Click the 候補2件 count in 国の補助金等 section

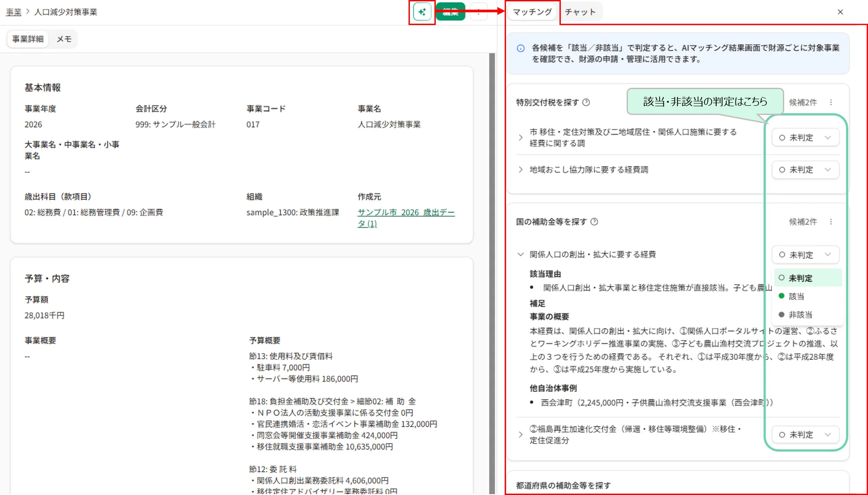803,222
